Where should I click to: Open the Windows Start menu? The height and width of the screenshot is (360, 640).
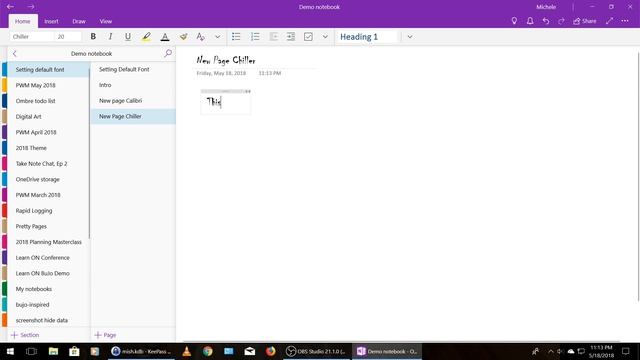coord(10,351)
